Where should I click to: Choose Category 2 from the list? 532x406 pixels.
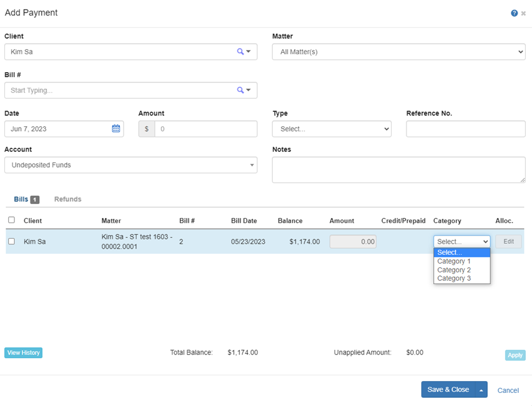click(x=462, y=270)
